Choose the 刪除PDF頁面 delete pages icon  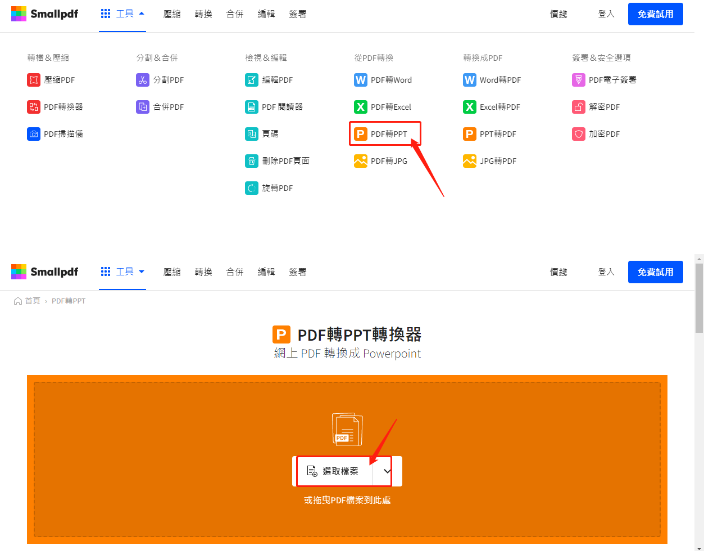point(252,161)
